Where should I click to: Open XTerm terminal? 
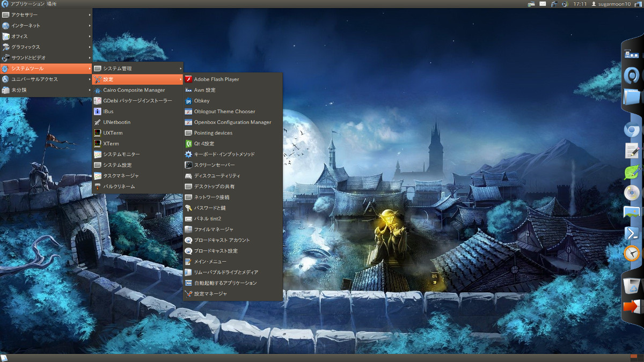[138, 144]
